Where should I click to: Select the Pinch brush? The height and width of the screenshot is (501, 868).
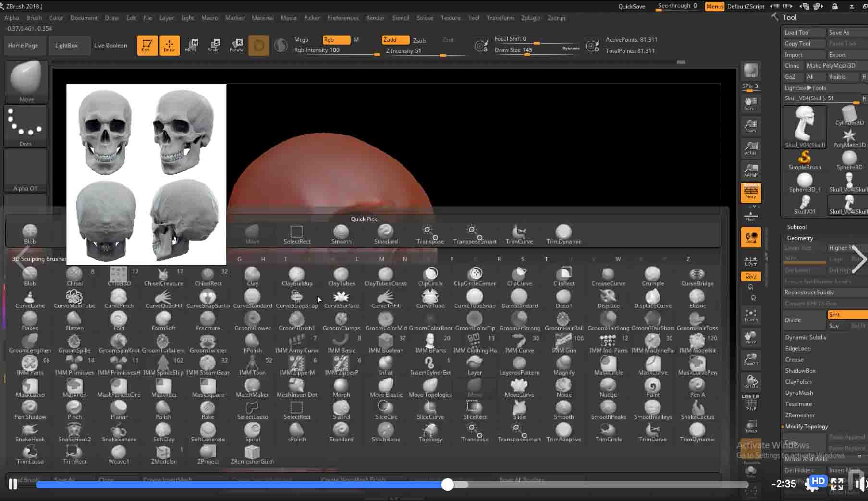pos(74,409)
